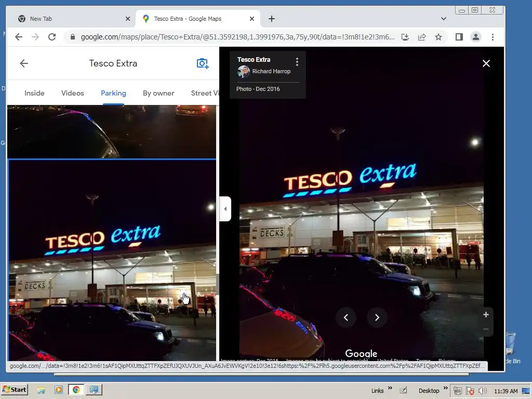
Task: Open the Videos category tab
Action: [73, 93]
